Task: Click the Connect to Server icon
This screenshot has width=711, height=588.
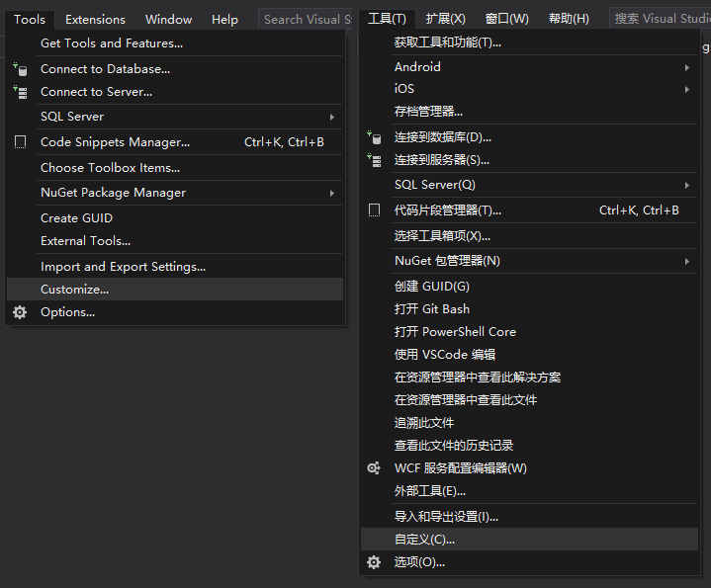Action: point(20,92)
